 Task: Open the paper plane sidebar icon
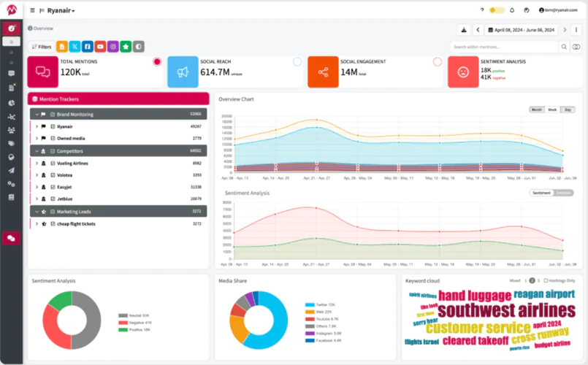[x=11, y=171]
